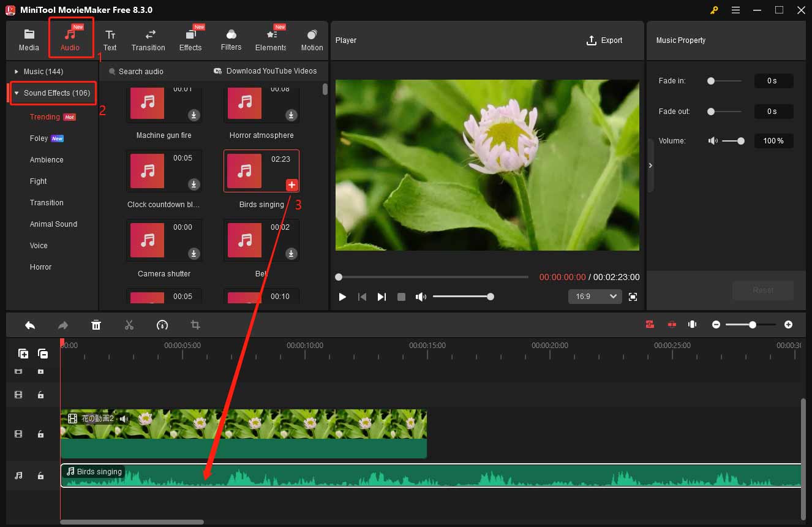Screen dimensions: 812x527
Task: Toggle lock on the 花の動画2 track
Action: pos(40,434)
